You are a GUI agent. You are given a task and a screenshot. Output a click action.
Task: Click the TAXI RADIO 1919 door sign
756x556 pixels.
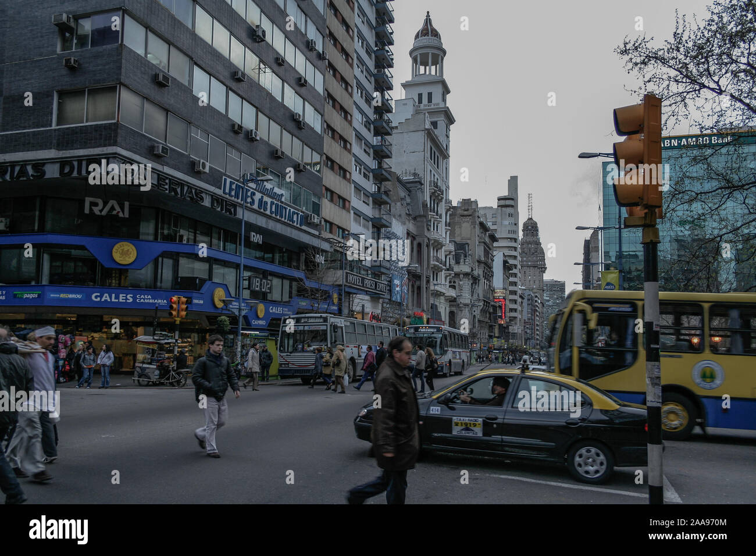[467, 426]
